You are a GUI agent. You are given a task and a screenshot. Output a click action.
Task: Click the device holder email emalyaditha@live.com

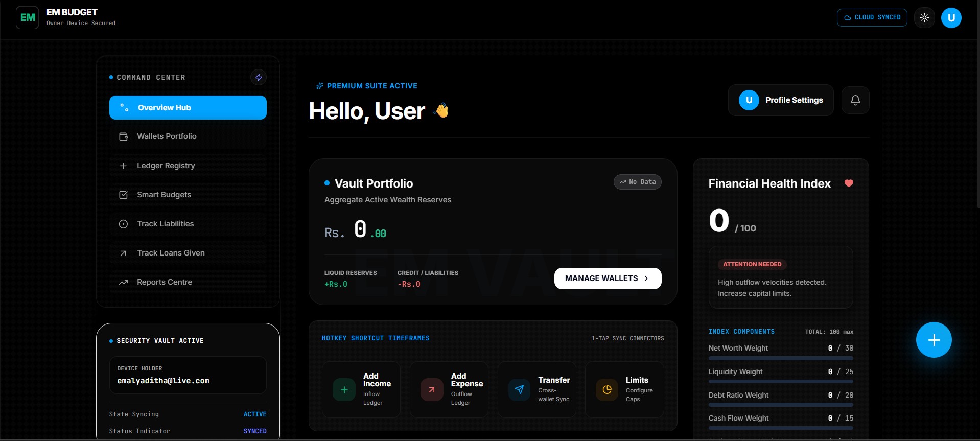coord(163,381)
